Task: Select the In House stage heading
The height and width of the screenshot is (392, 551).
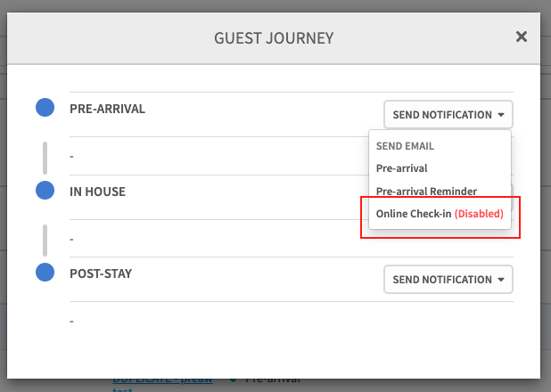Action: coord(97,191)
